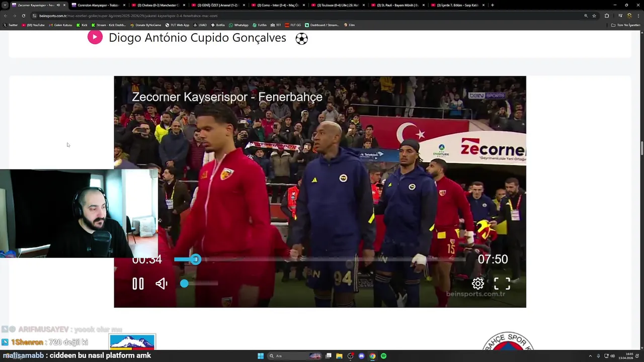Switch to GENİŞ ÖZET Arsenal (1-2) tab
The height and width of the screenshot is (362, 644).
pyautogui.click(x=218, y=5)
